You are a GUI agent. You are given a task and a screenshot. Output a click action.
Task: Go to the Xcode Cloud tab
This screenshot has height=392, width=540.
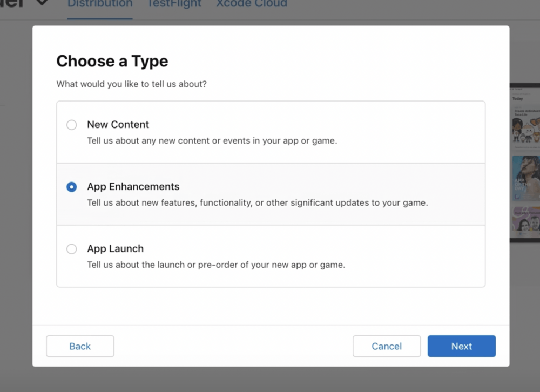coord(251,4)
